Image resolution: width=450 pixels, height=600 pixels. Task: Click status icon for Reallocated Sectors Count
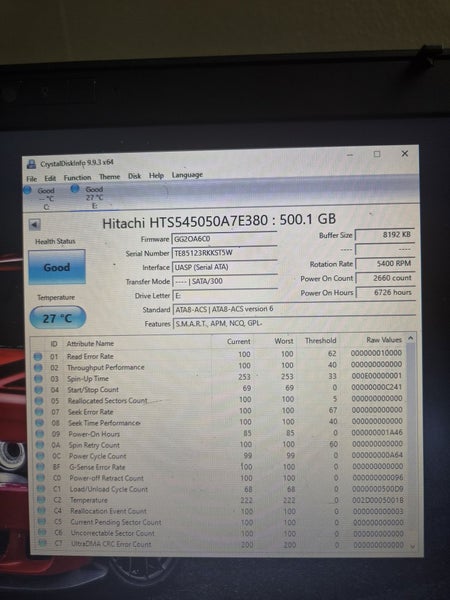39,401
